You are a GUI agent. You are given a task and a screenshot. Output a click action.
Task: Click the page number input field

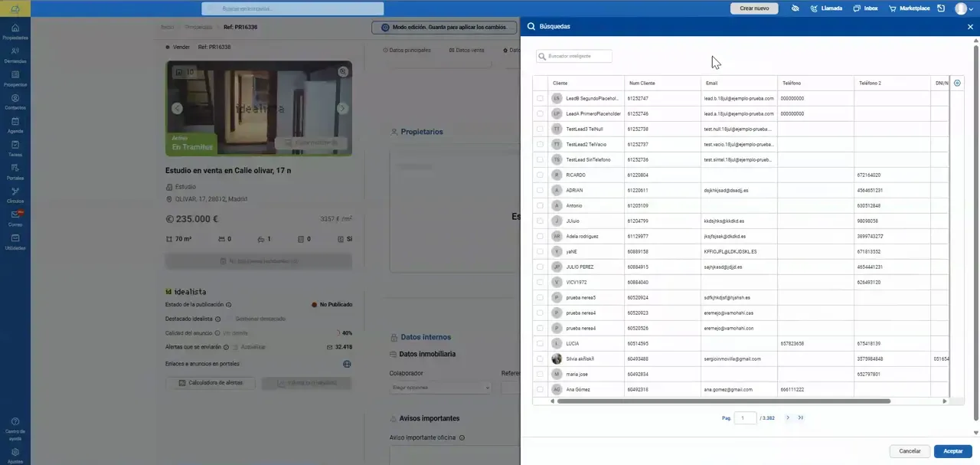point(745,418)
